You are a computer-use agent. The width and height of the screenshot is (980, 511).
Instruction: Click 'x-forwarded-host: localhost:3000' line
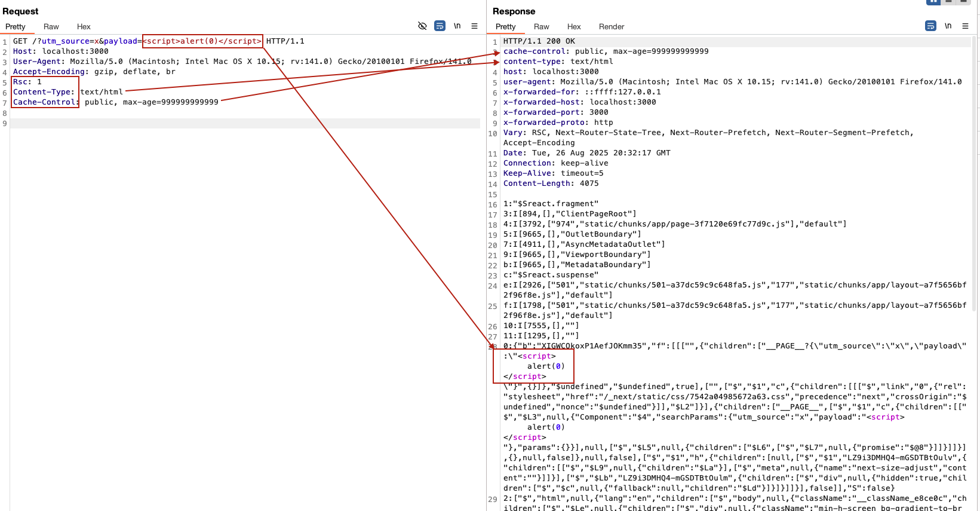pyautogui.click(x=580, y=102)
